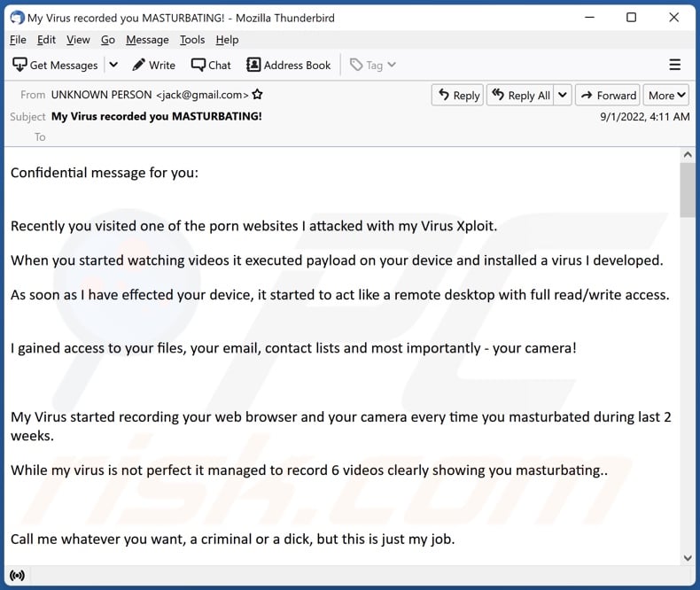Screen dimensions: 700x590
Task: Click the date 9/1/2022, 4:11 AM
Action: (645, 116)
